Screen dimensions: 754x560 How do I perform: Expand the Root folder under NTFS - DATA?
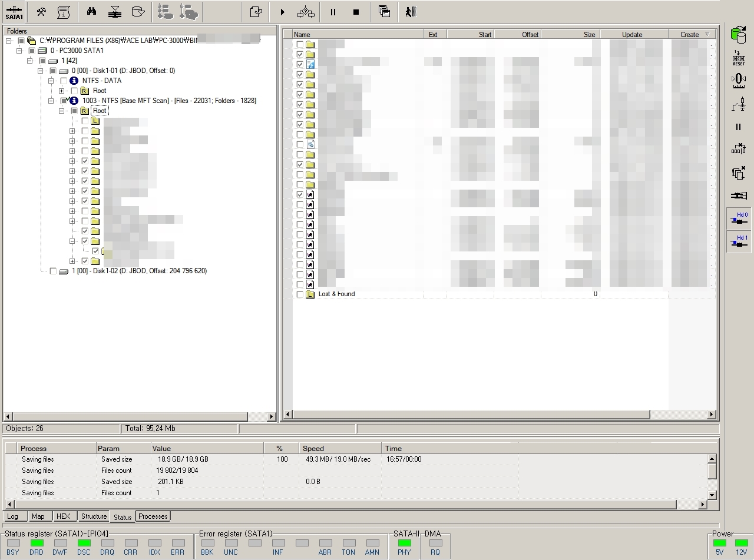[62, 91]
